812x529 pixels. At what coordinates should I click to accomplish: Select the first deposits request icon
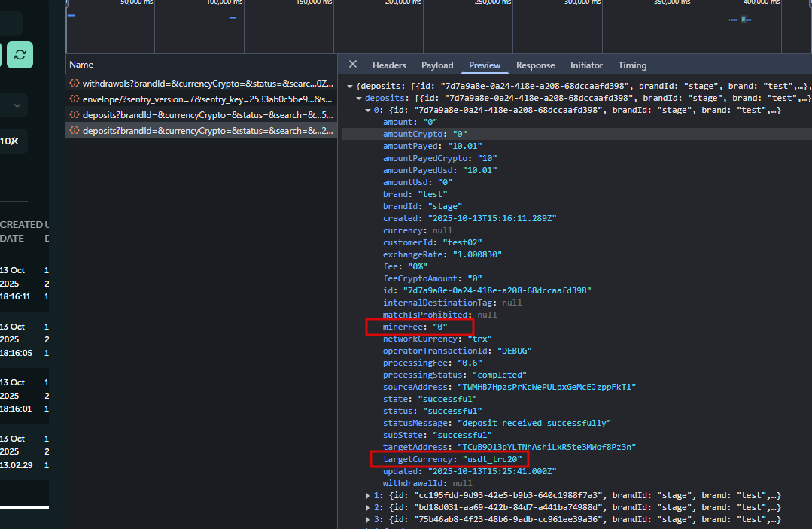74,114
